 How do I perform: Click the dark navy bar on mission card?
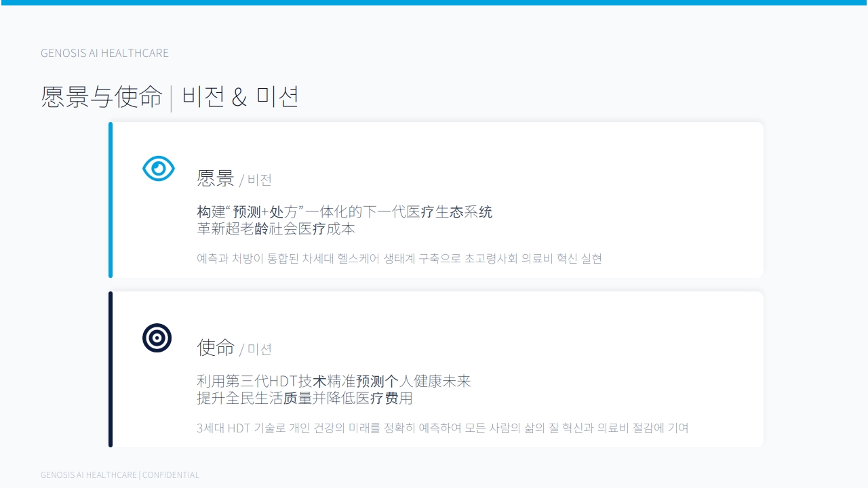tap(111, 369)
